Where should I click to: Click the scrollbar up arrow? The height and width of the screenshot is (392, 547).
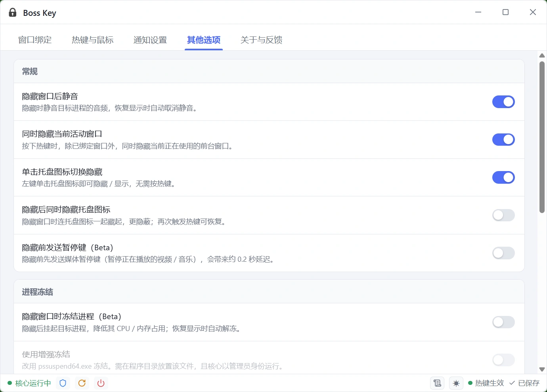pos(542,55)
